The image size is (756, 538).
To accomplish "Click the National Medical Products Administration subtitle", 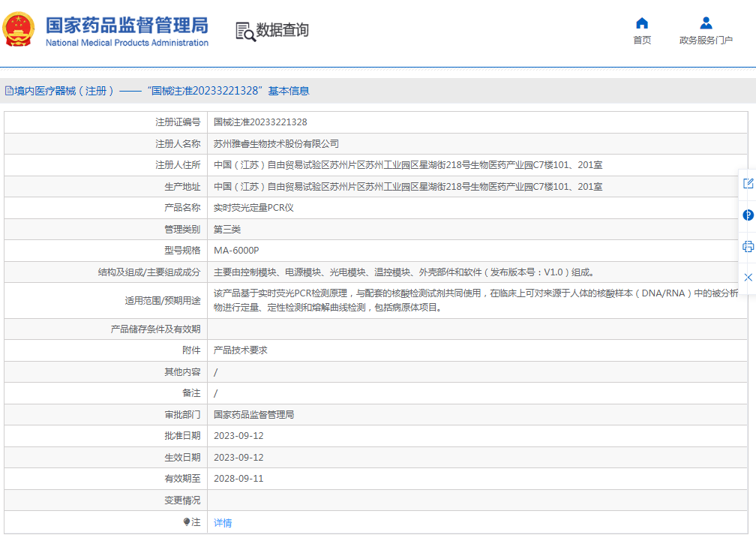I will point(127,43).
